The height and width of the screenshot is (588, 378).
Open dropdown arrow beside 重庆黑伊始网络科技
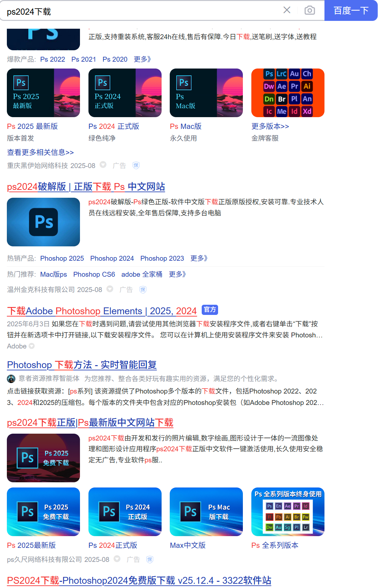point(103,165)
